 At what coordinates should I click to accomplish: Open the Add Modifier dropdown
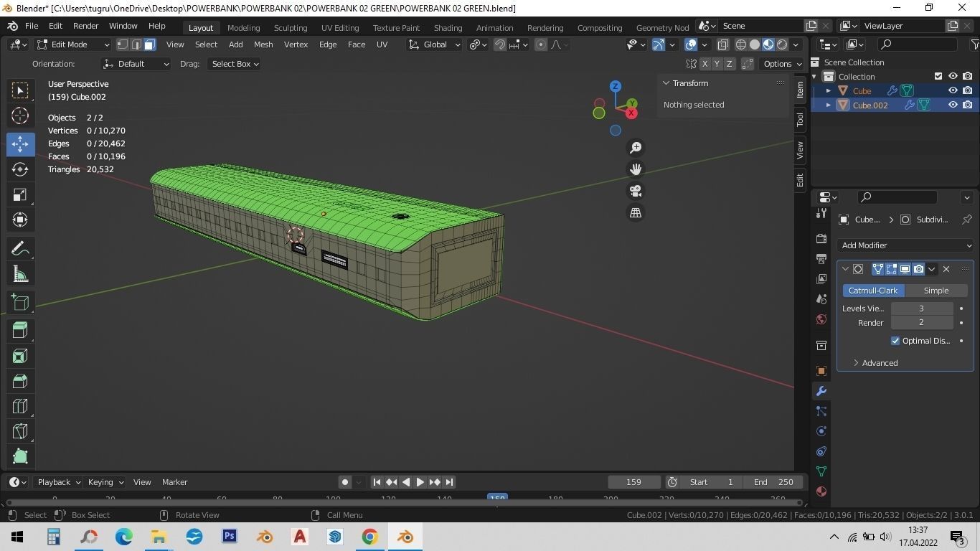[905, 245]
